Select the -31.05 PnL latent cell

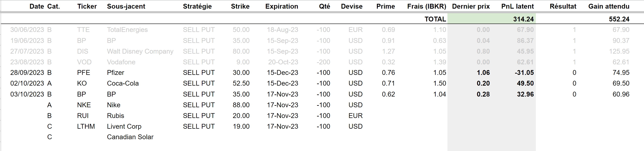coord(524,73)
